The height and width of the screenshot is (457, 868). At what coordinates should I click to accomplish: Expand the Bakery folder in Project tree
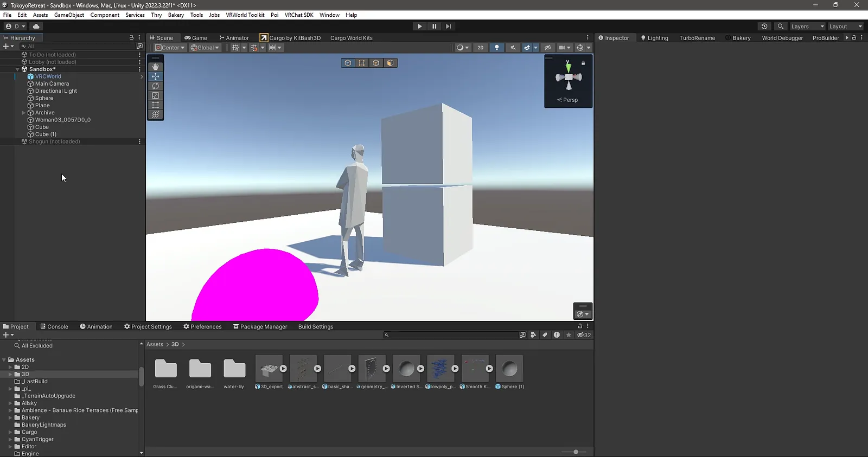10,417
